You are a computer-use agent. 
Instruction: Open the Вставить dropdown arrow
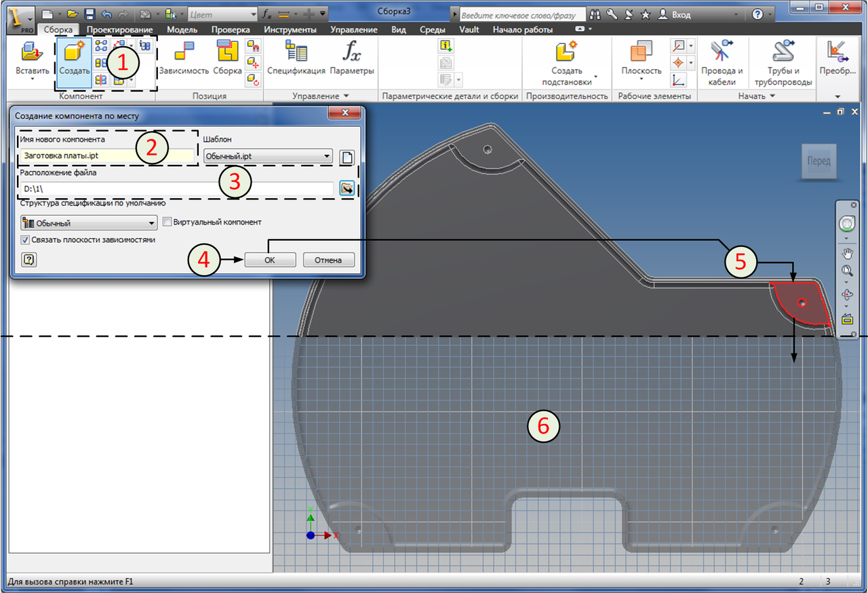tap(33, 79)
